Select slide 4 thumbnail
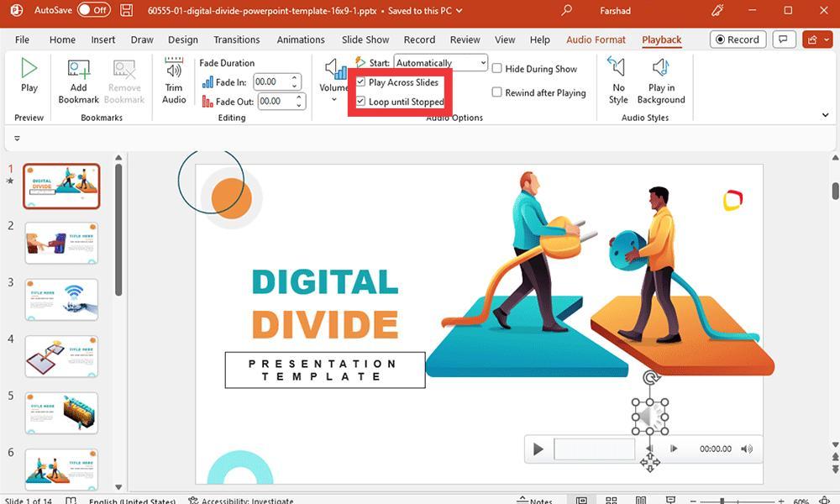 coord(61,357)
